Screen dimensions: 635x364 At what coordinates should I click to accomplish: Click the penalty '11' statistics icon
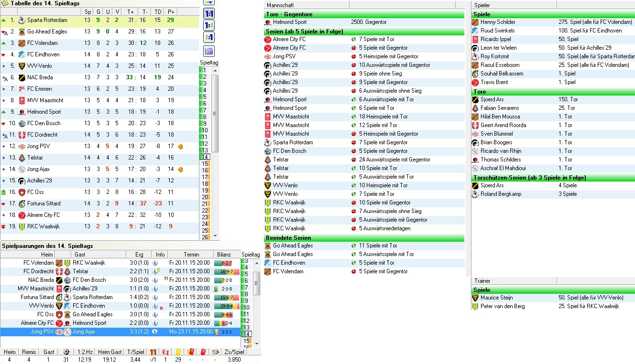[x=153, y=352]
